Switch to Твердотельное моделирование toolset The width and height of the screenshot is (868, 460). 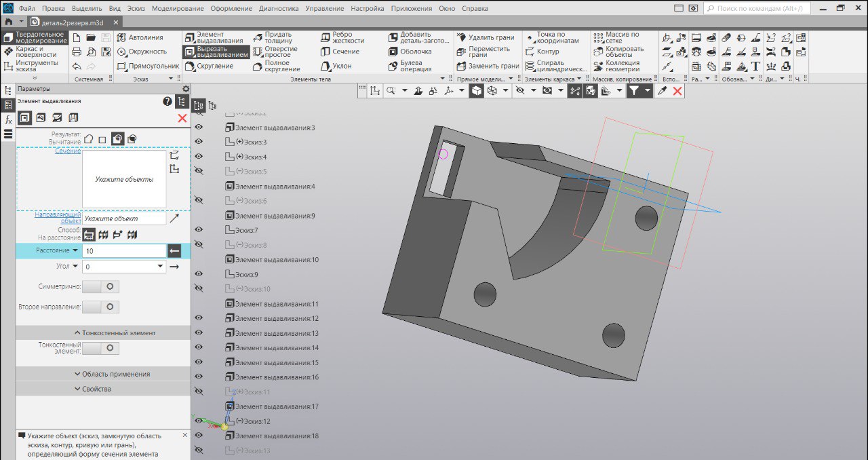point(35,37)
